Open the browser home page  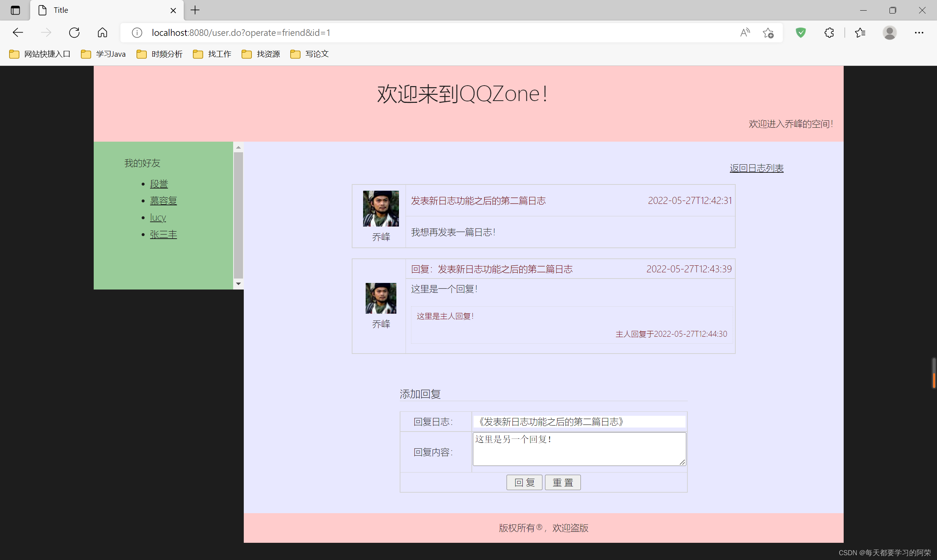pos(102,33)
